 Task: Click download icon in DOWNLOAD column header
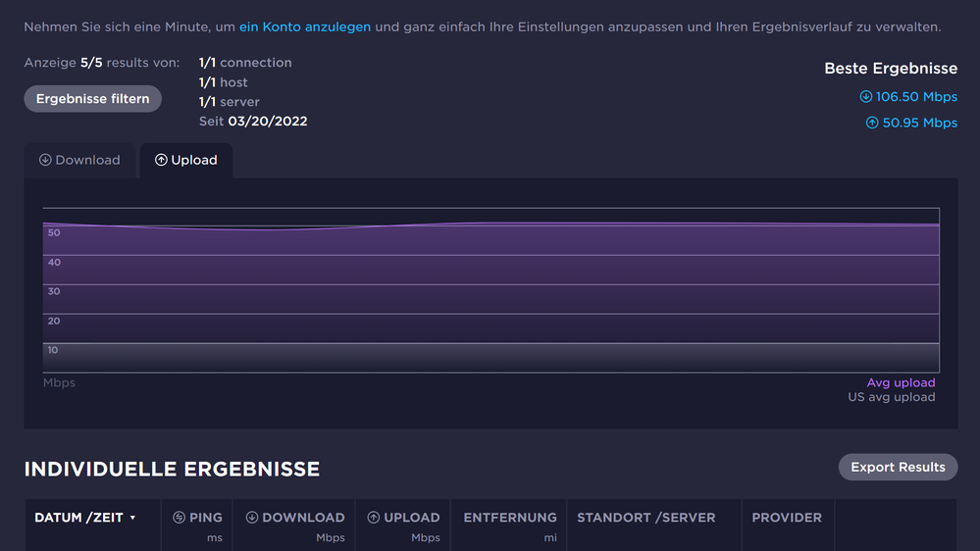tap(252, 518)
